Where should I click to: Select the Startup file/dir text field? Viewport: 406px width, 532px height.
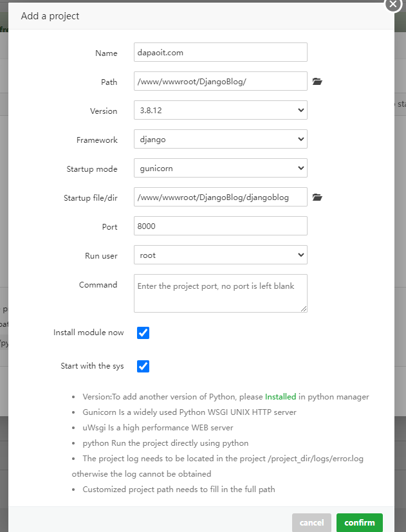pyautogui.click(x=220, y=197)
